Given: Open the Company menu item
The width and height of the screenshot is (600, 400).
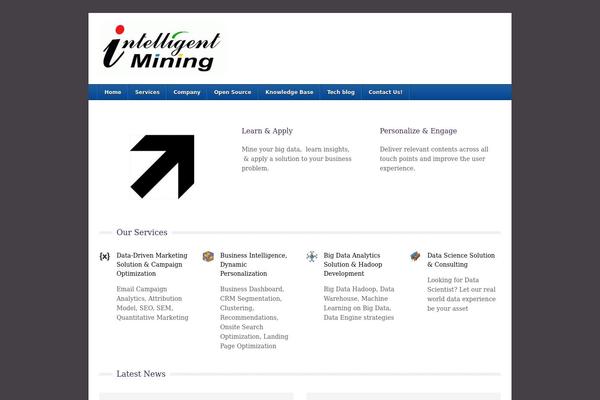Looking at the screenshot, I should tap(187, 92).
